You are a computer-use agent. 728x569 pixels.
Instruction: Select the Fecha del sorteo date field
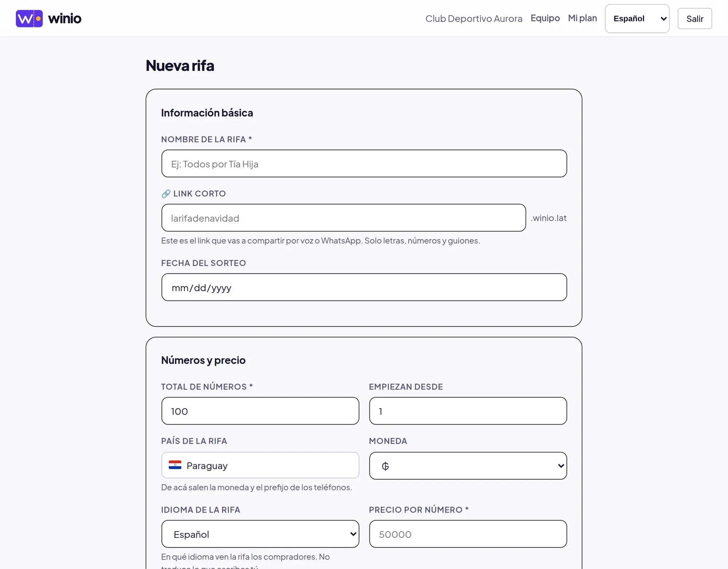[364, 287]
